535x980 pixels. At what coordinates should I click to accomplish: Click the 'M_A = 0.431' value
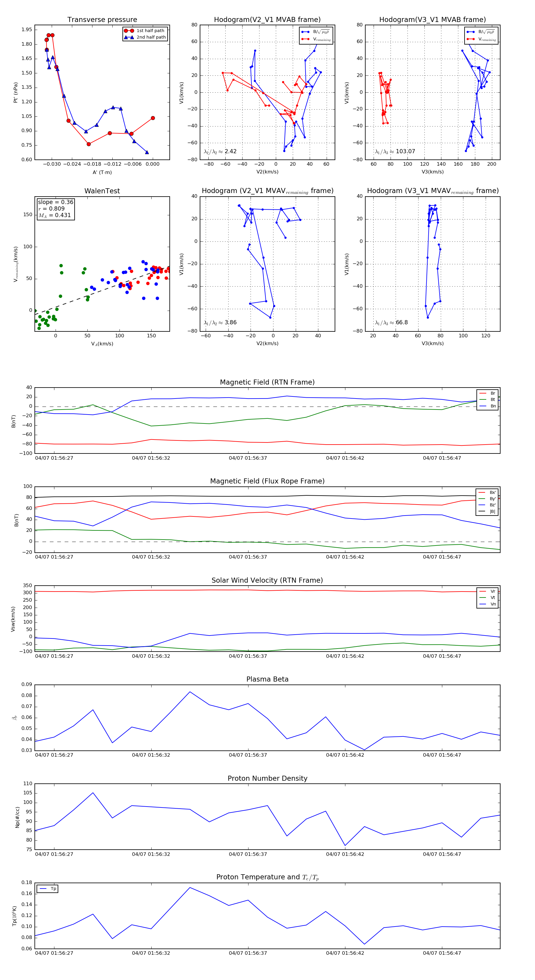click(x=54, y=215)
